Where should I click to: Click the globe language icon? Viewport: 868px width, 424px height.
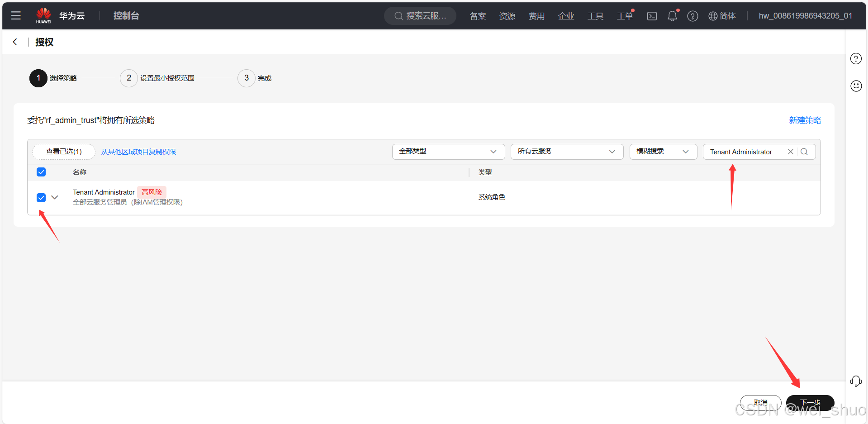713,16
